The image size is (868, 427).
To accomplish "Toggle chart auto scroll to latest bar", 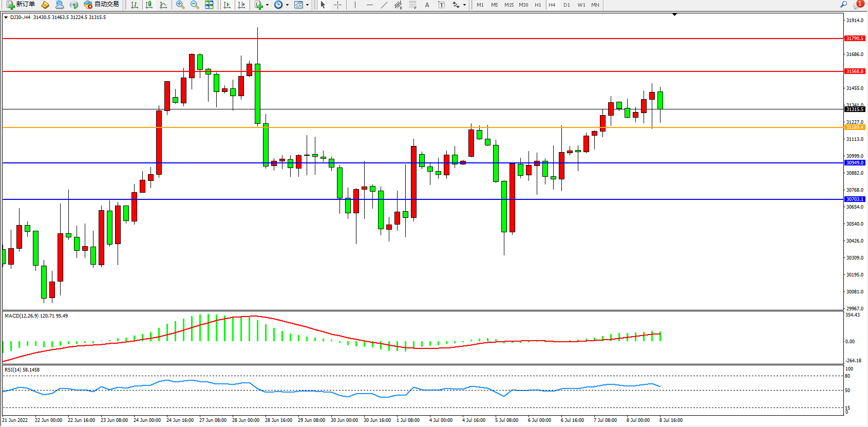I will point(227,5).
